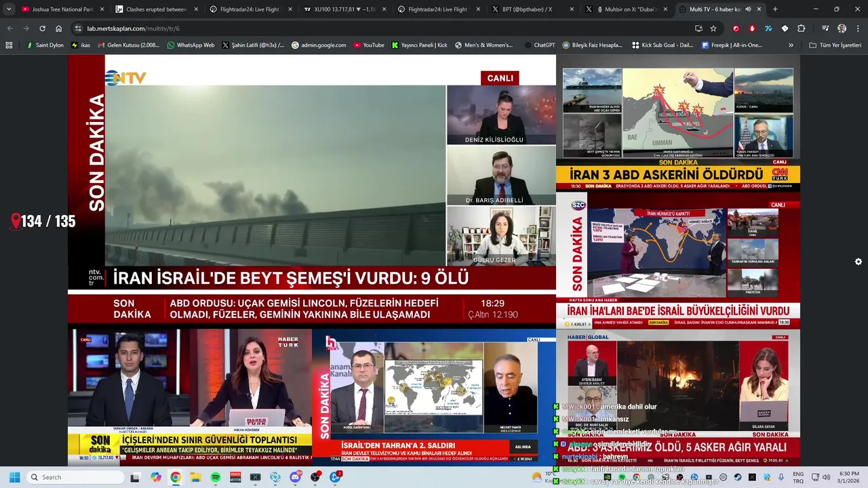Viewport: 868px width, 488px height.
Task: Click the ENG TRQ language indicator
Action: tap(798, 477)
